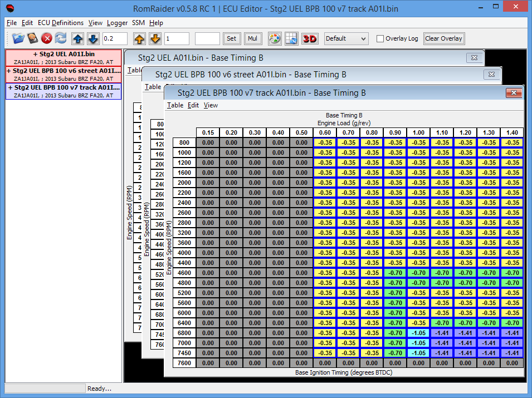Open the ECU Definitions menu

coord(61,23)
